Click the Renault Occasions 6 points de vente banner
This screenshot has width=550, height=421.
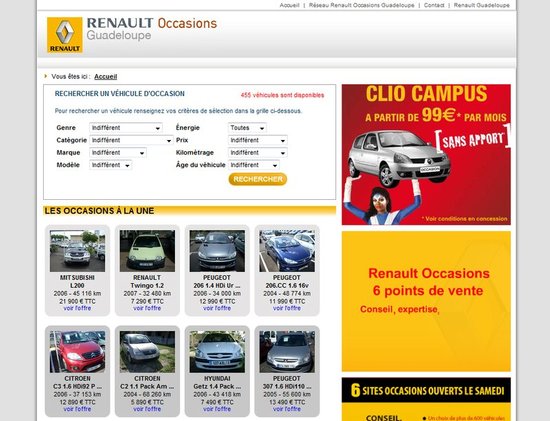tap(426, 301)
